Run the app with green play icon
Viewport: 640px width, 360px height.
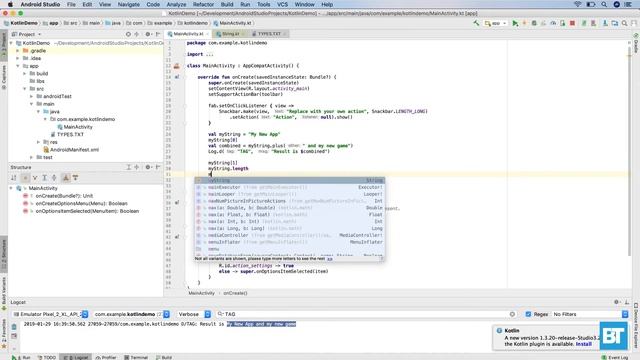pos(515,23)
